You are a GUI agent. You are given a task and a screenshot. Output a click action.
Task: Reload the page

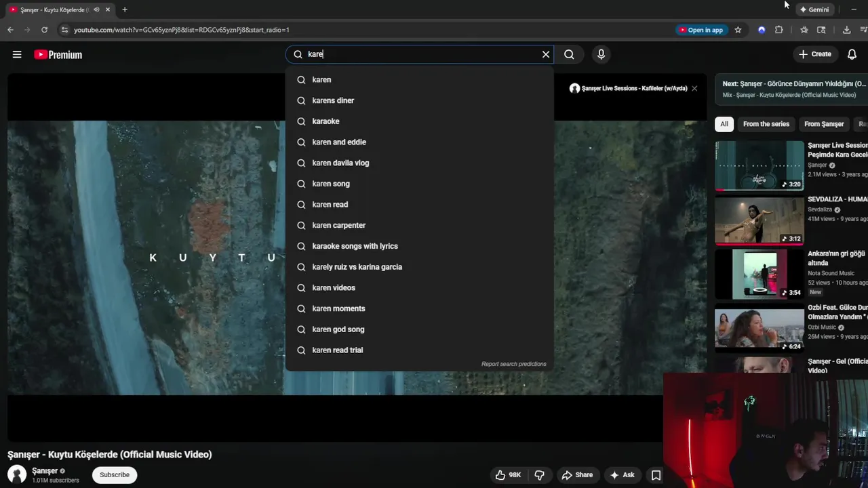point(44,30)
